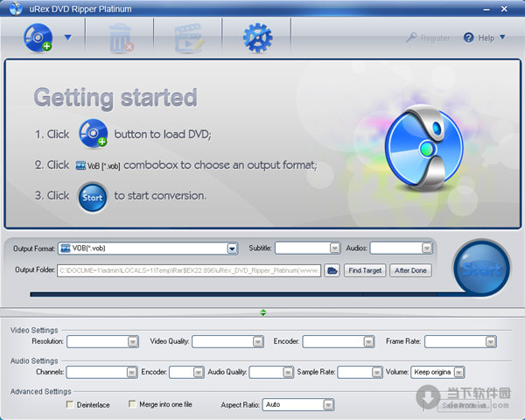Screen dimensions: 525x420
Task: Open the audio Encoder dropdown
Action: click(186, 372)
